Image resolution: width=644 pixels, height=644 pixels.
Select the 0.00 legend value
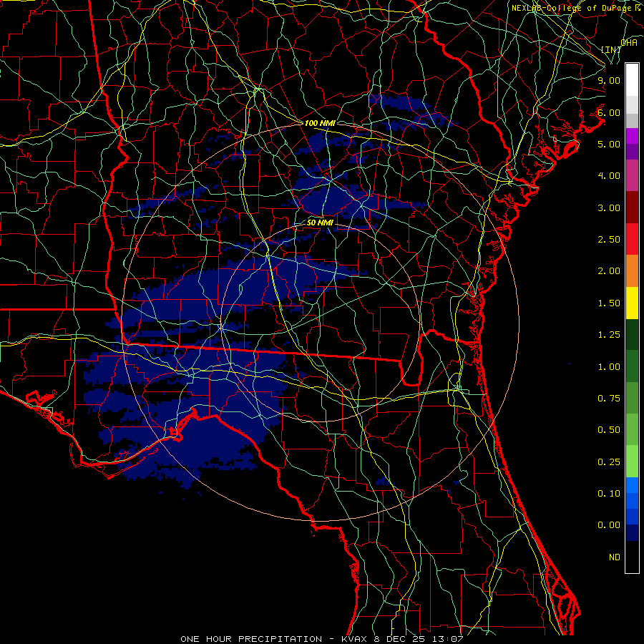point(609,525)
